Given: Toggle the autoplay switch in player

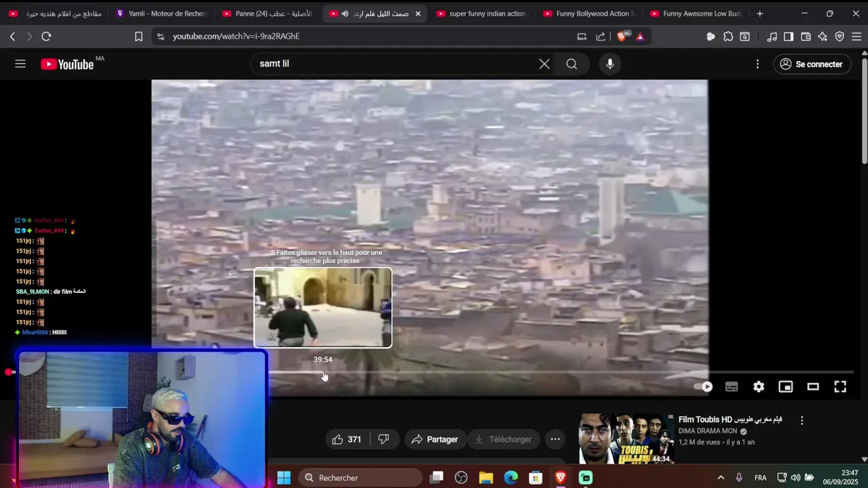Looking at the screenshot, I should (703, 386).
